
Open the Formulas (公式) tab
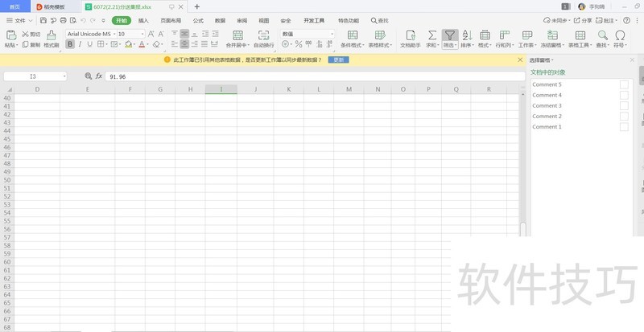coord(198,21)
